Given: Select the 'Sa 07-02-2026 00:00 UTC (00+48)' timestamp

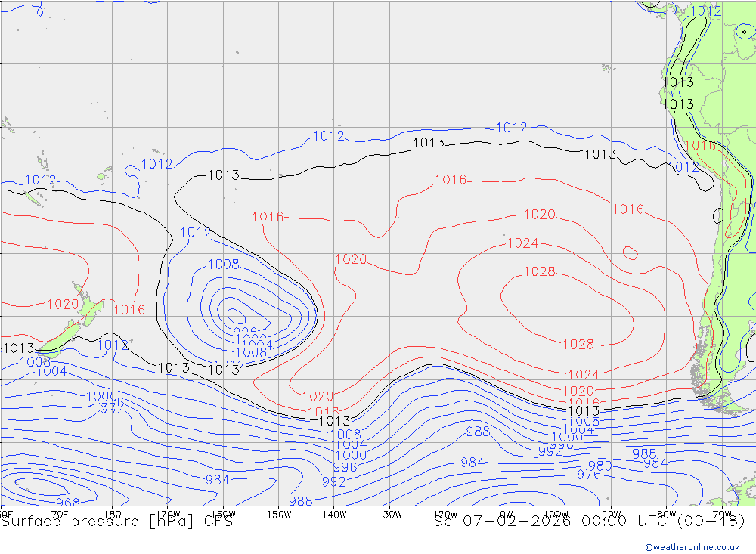Looking at the screenshot, I should click(589, 522).
